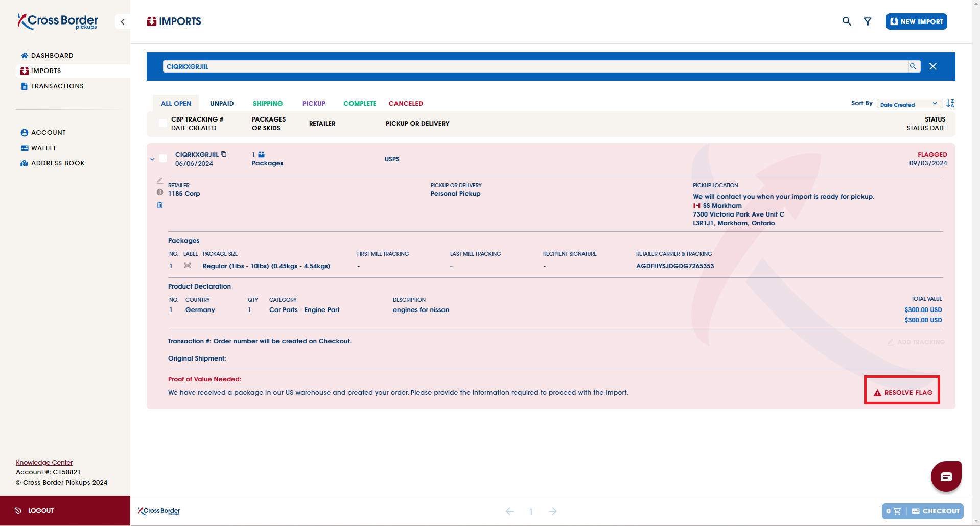Click the CHECKOUT button

pos(936,511)
